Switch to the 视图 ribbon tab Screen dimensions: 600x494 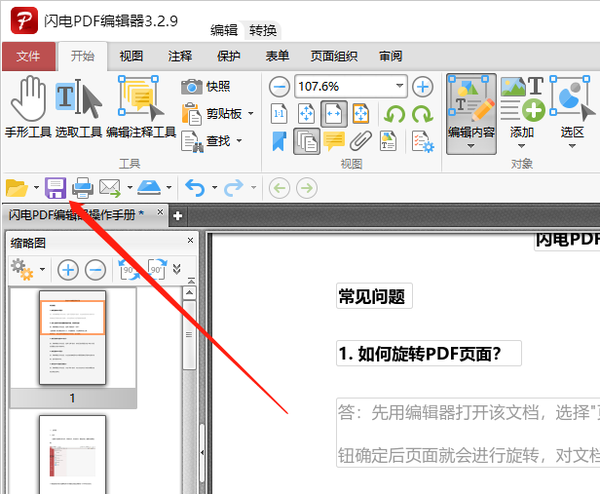click(131, 56)
